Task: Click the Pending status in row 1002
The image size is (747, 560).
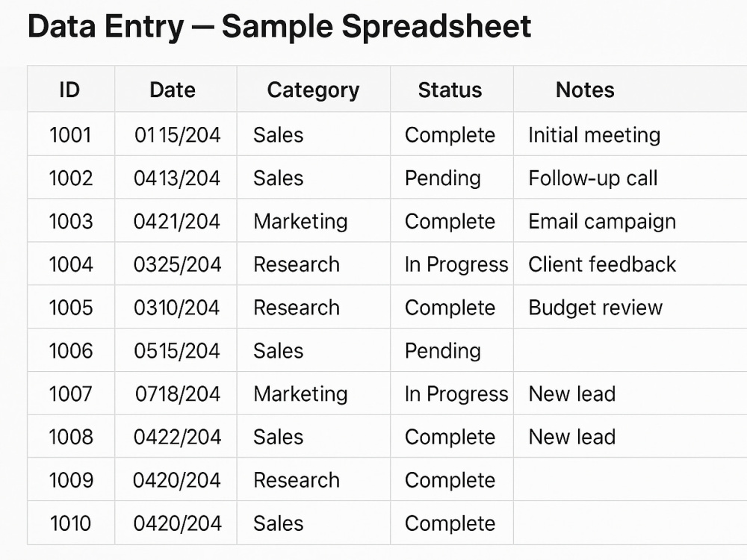Action: pos(442,178)
